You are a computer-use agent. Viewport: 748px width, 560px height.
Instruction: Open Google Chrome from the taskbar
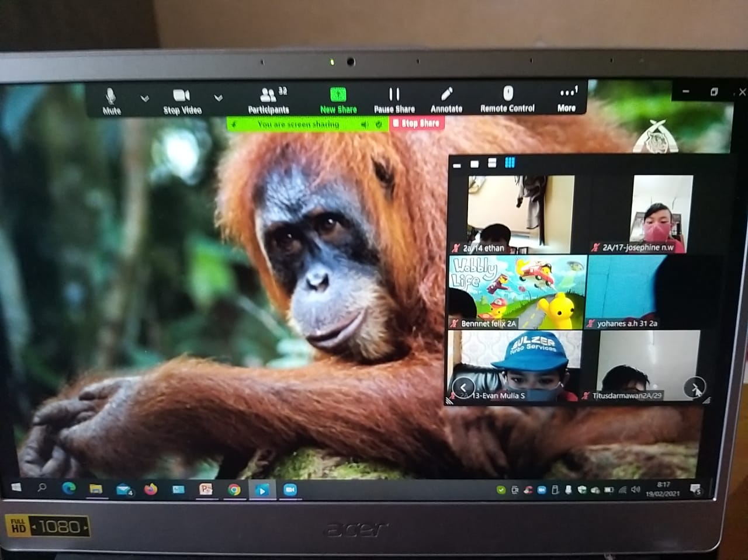point(234,489)
